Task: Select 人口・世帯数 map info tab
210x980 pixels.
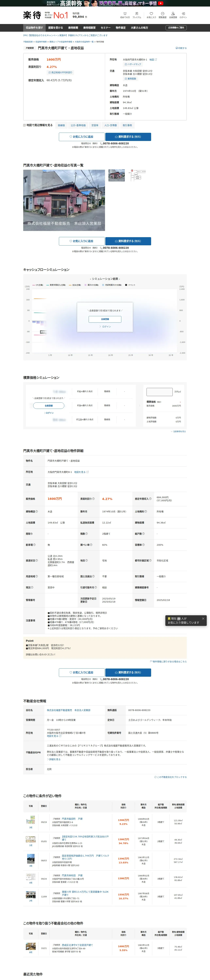Action: [111, 125]
